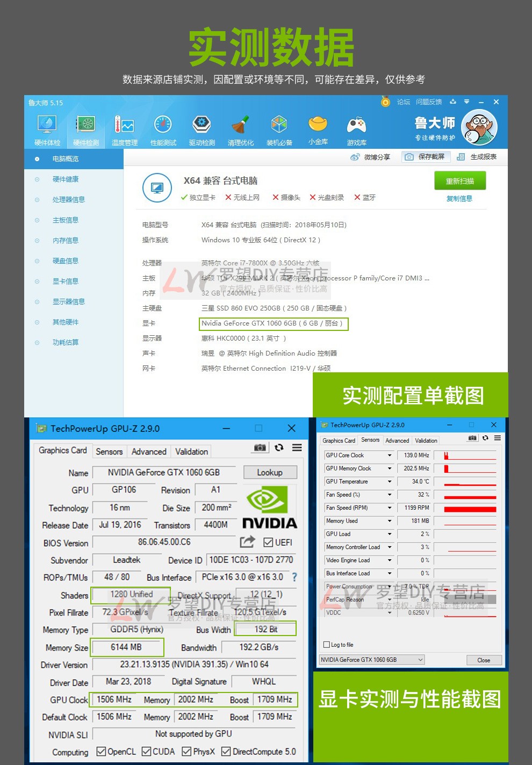
Task: Toggle DirectCompute 5.0 checkbox
Action: 226,752
